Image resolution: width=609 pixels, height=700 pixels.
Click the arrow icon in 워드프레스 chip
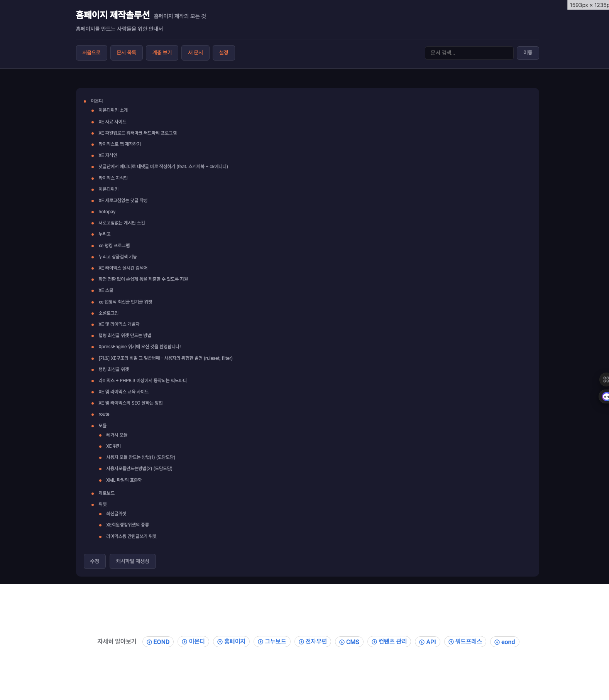point(451,642)
